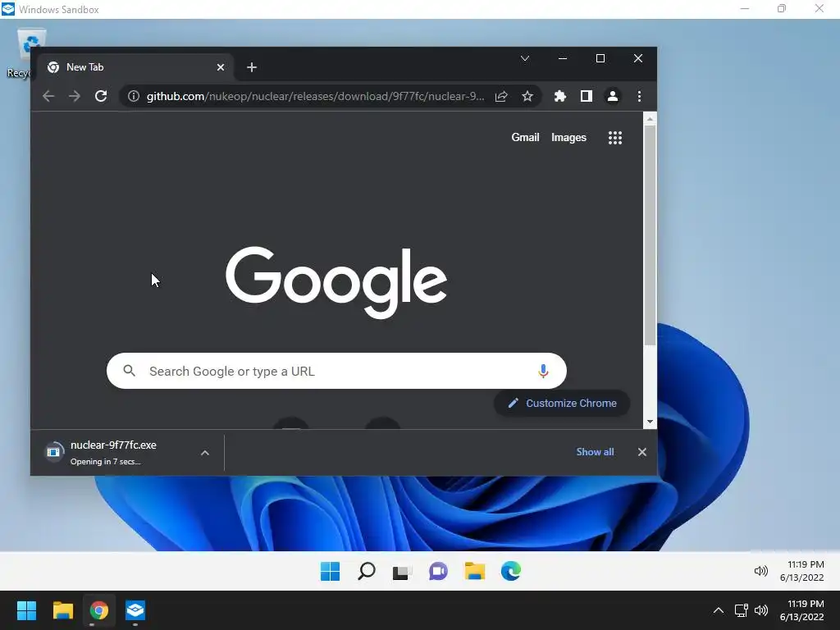840x630 pixels.
Task: Open host Start menu
Action: (x=26, y=610)
